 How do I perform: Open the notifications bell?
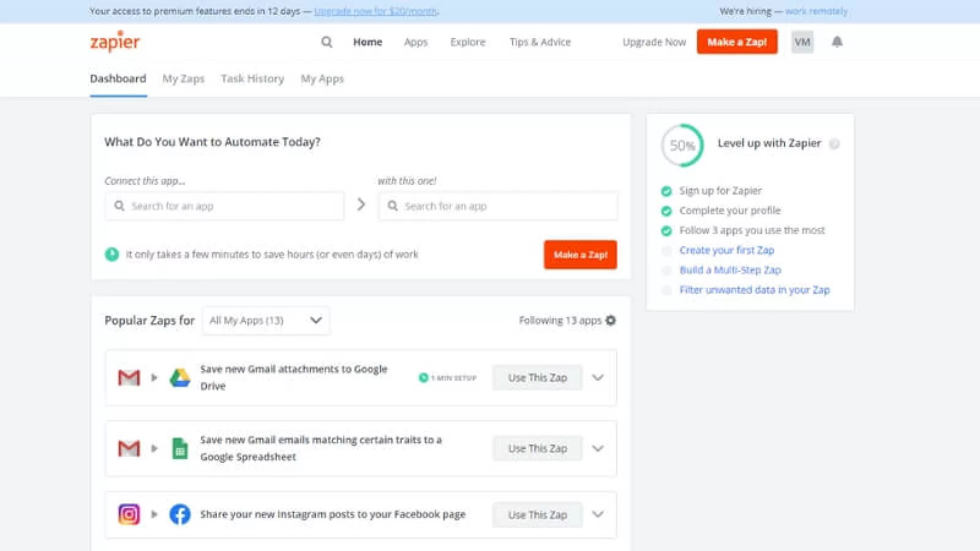pyautogui.click(x=837, y=42)
